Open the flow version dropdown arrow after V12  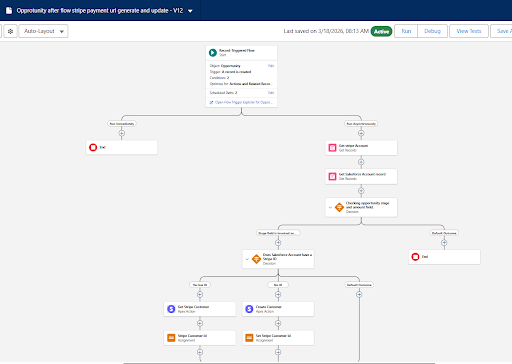[x=190, y=11]
